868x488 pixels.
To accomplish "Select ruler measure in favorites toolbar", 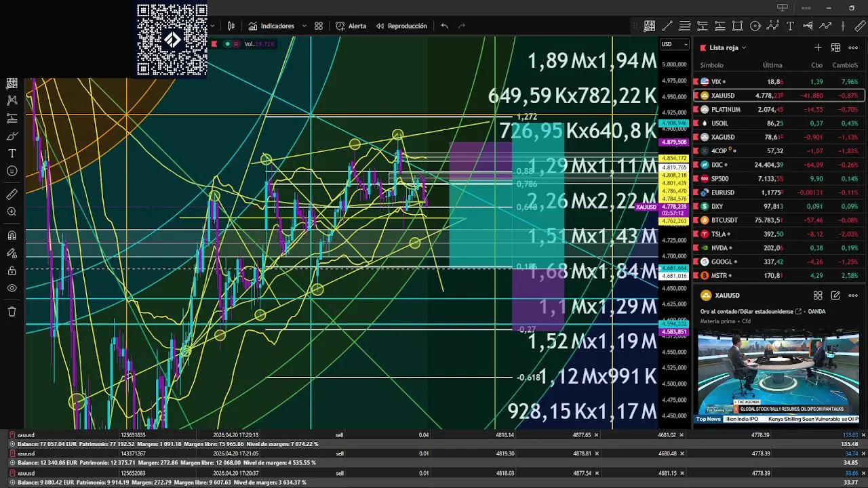I will click(x=861, y=26).
